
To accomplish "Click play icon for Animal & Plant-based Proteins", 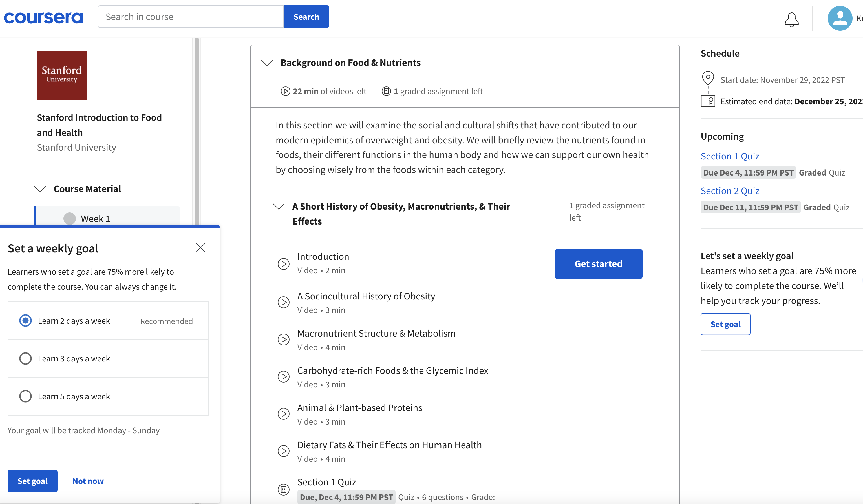I will [283, 414].
